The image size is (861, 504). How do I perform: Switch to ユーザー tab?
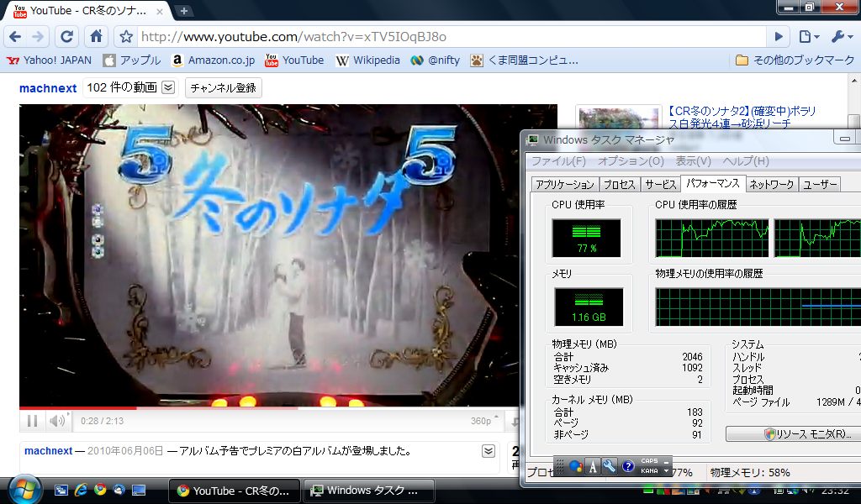(820, 185)
